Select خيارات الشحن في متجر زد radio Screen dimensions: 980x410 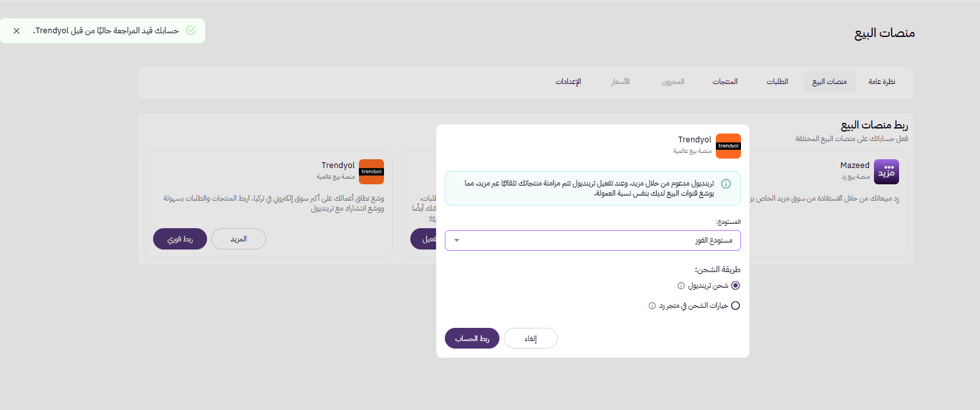pos(735,306)
